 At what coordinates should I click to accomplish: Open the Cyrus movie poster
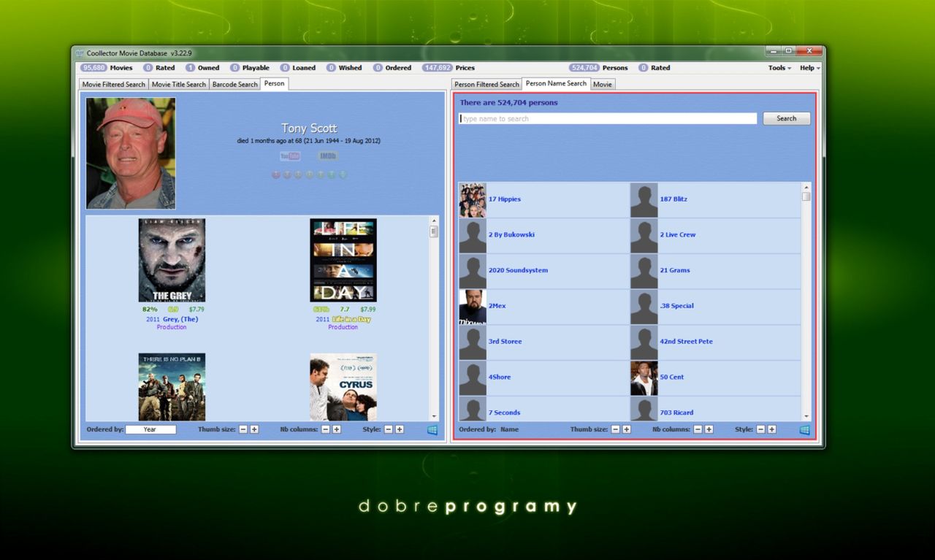point(343,387)
